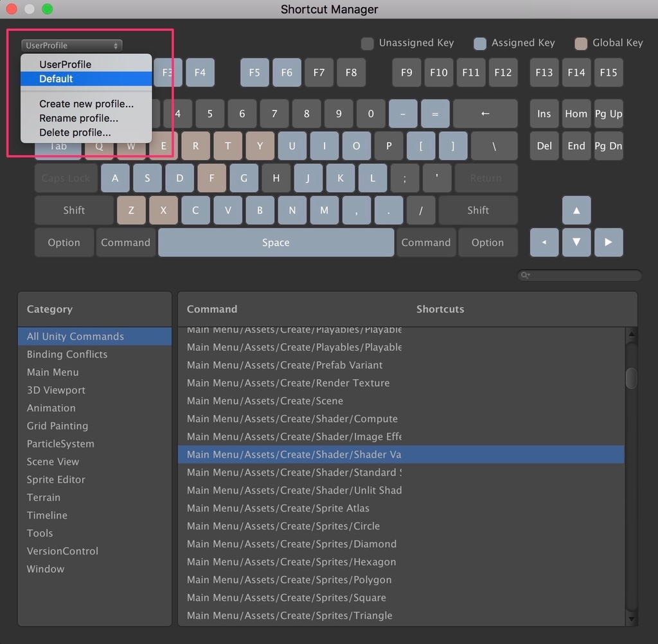Select the F6 key

[x=287, y=73]
